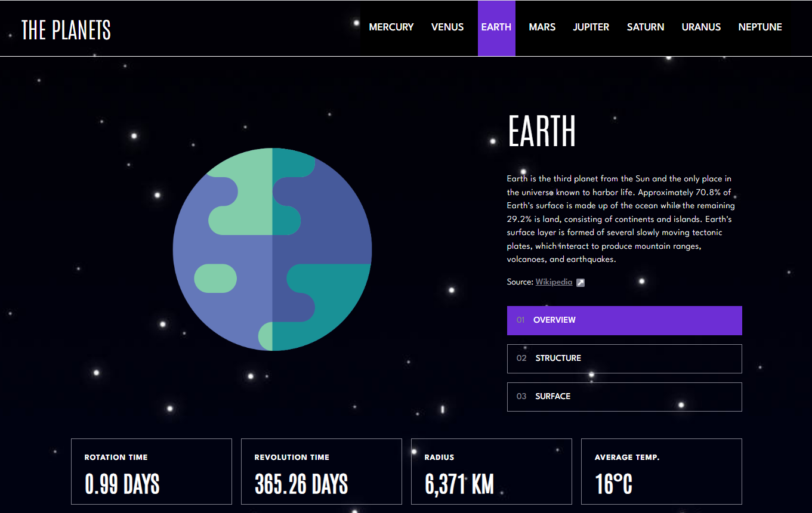Click the large EARTH heading text
Viewport: 812px width, 513px height.
tap(541, 131)
